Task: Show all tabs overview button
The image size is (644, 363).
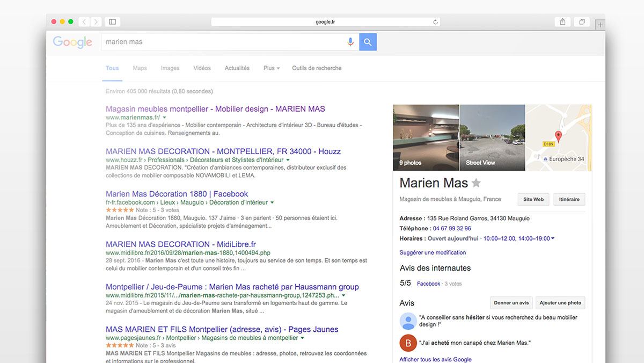Action: pos(582,22)
